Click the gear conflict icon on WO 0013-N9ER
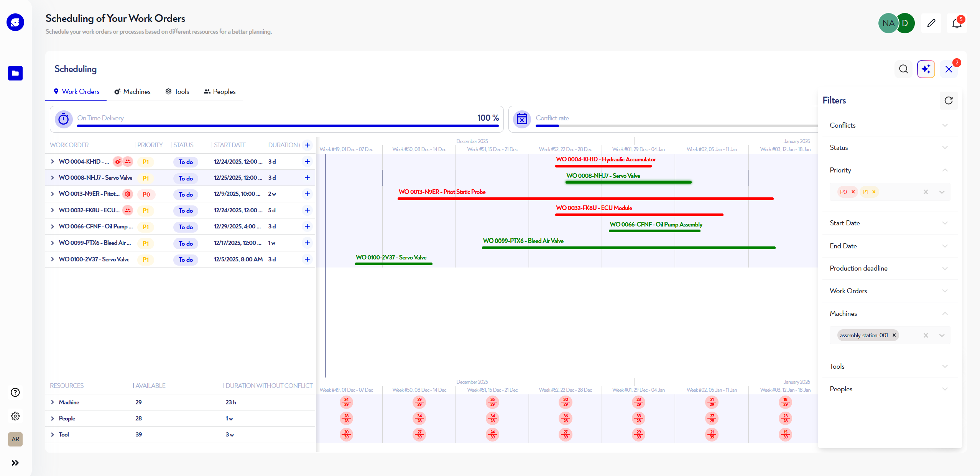The image size is (980, 476). coord(128,194)
